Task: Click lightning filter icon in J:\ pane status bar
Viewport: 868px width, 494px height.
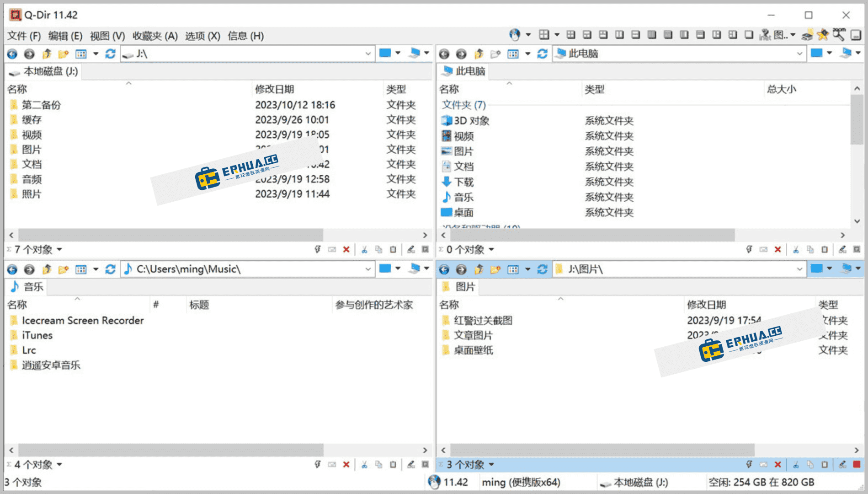Action: [317, 249]
